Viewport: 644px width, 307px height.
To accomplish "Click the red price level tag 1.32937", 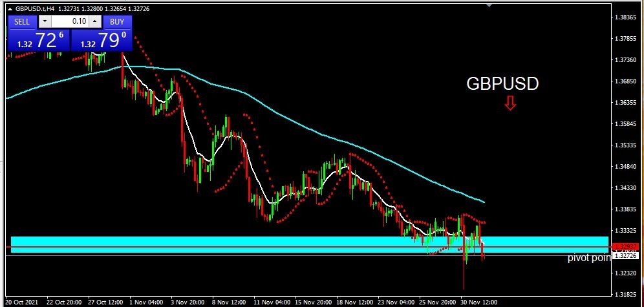I will coord(625,247).
